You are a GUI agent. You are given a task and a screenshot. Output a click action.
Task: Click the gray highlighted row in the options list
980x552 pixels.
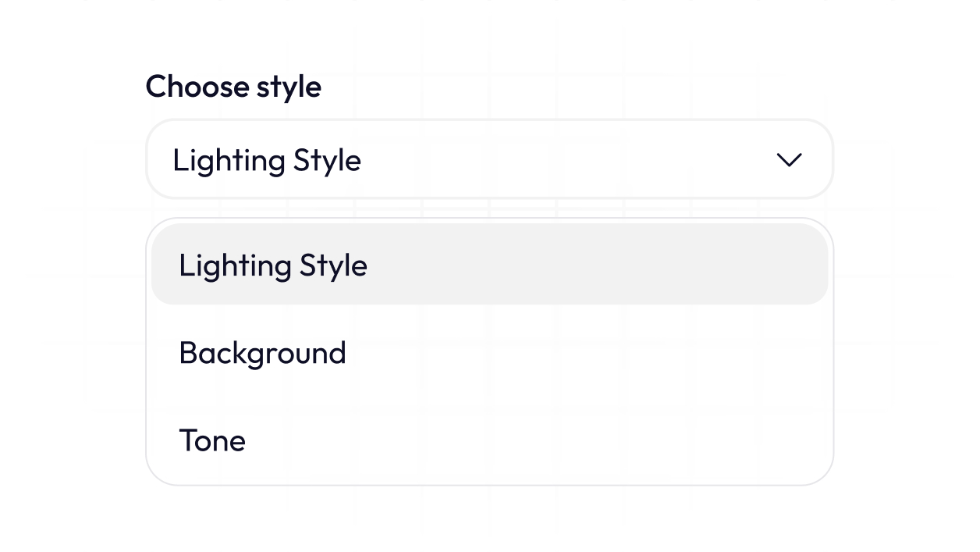click(489, 265)
